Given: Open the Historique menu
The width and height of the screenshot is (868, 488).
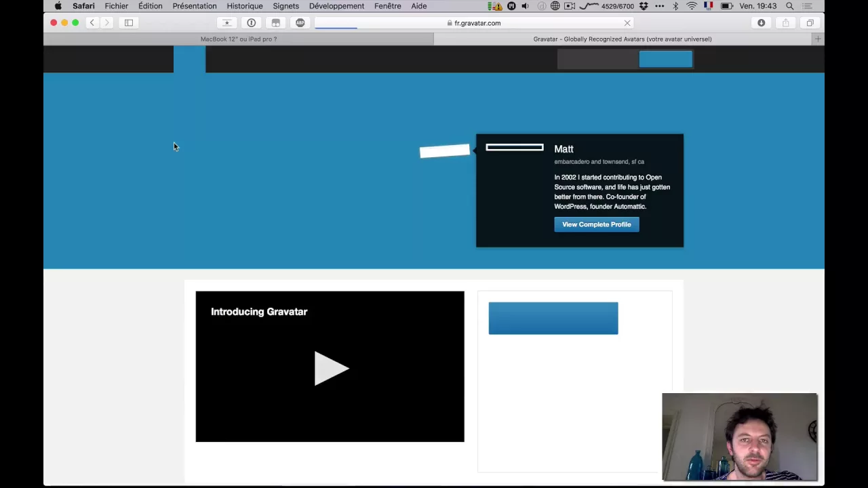Looking at the screenshot, I should (x=245, y=6).
